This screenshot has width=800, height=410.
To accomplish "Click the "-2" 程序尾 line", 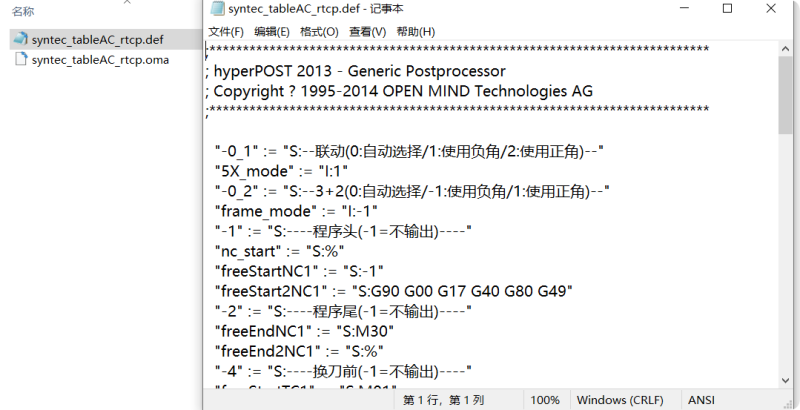I will [x=343, y=311].
